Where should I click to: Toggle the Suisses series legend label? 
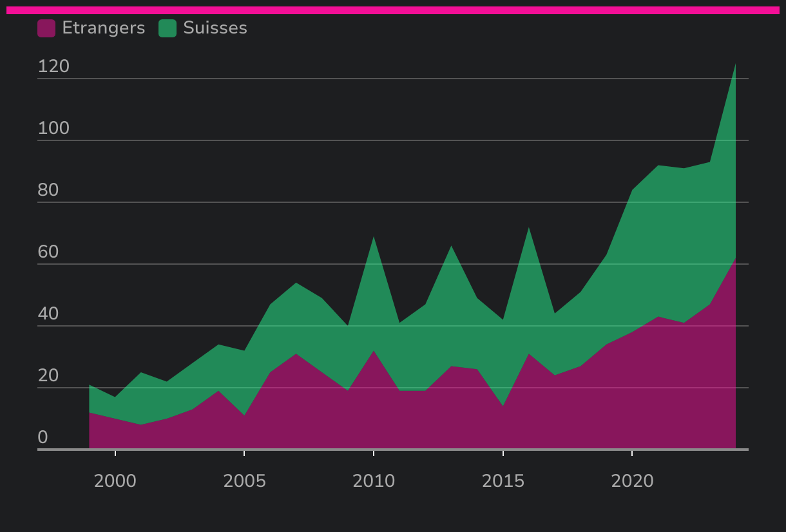(x=215, y=28)
